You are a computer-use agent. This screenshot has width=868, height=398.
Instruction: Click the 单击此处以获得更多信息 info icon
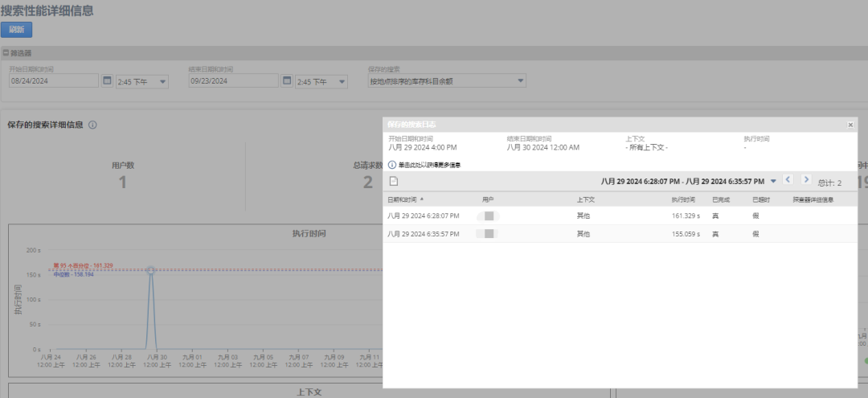(x=392, y=165)
